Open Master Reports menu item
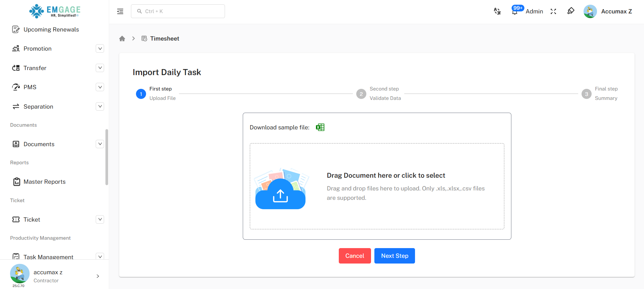644x289 pixels. [x=44, y=182]
